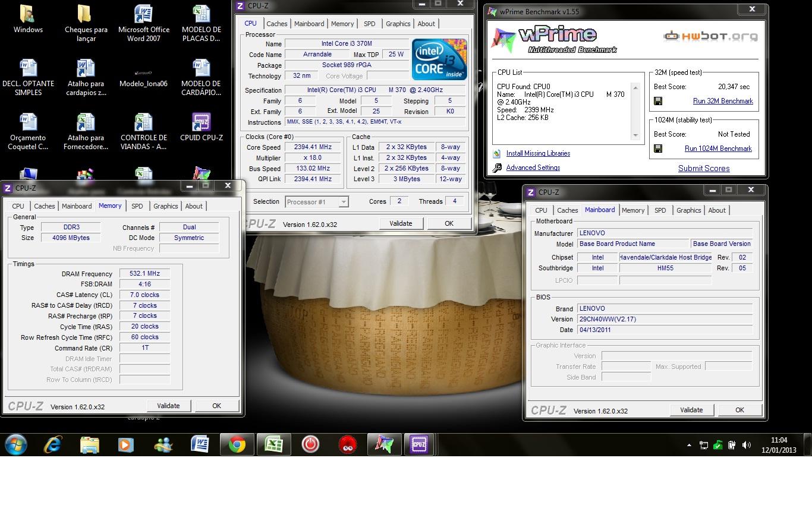Screen dimensions: 812x521
Task: Click the Run 1024M Benchmark link
Action: tap(718, 149)
